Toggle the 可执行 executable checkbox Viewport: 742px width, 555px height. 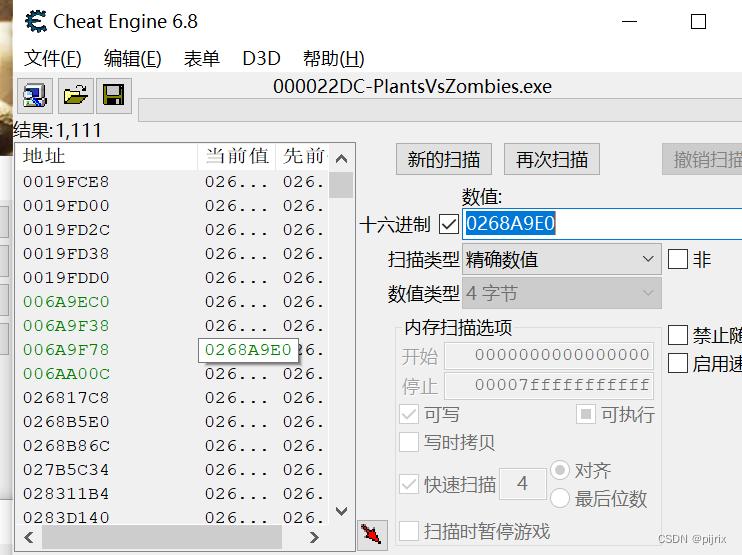585,414
